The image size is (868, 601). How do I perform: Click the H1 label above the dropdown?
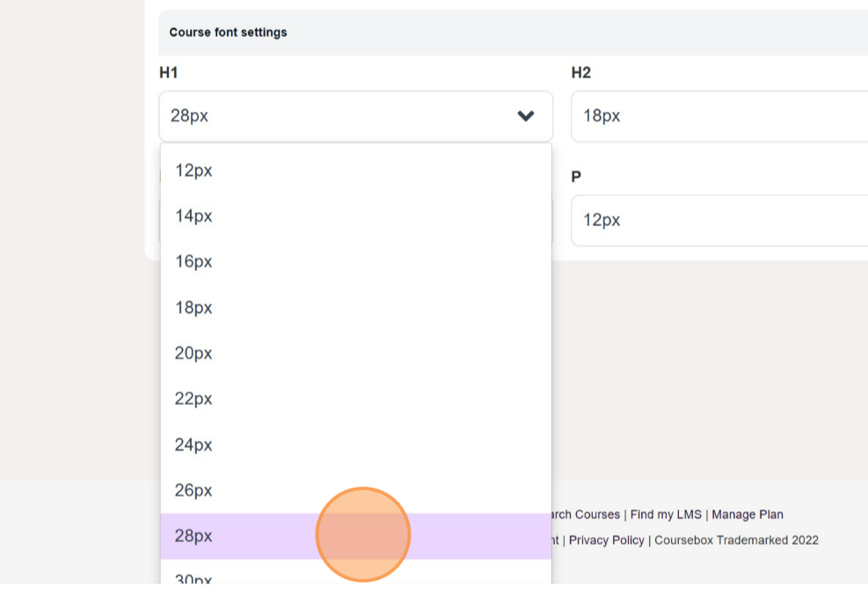[x=168, y=73]
